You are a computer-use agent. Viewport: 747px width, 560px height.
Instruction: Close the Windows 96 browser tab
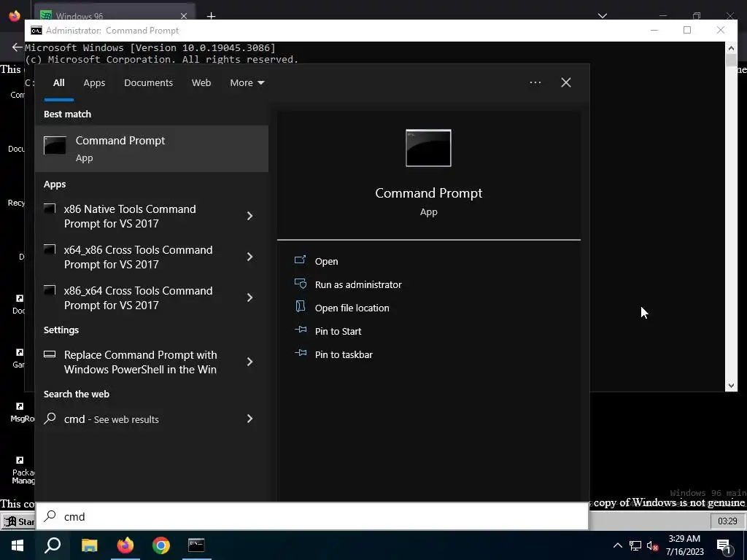point(184,16)
